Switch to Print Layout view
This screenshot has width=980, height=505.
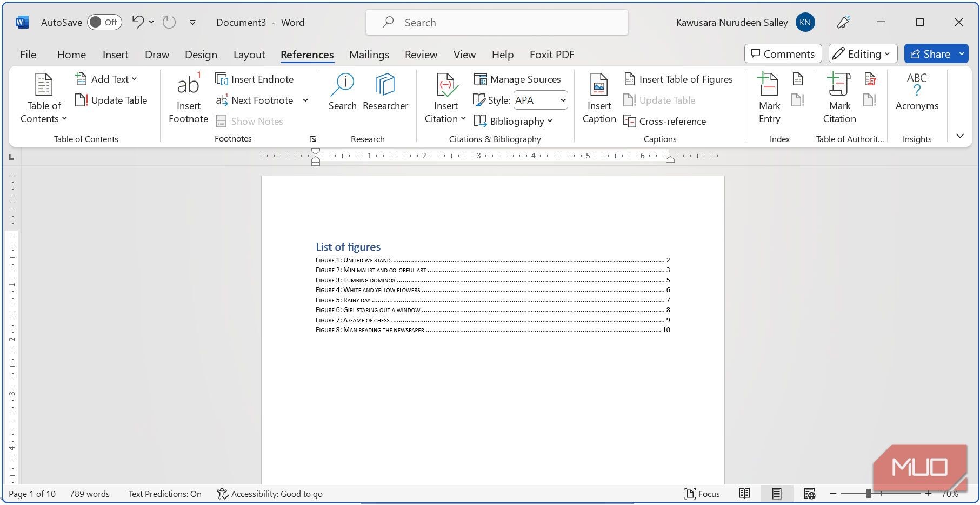pyautogui.click(x=777, y=494)
